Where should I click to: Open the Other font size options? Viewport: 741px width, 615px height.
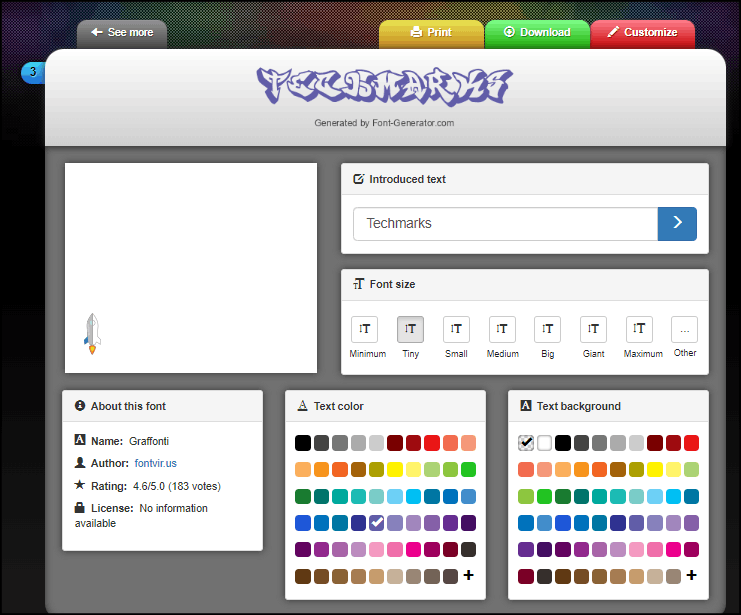(x=685, y=329)
